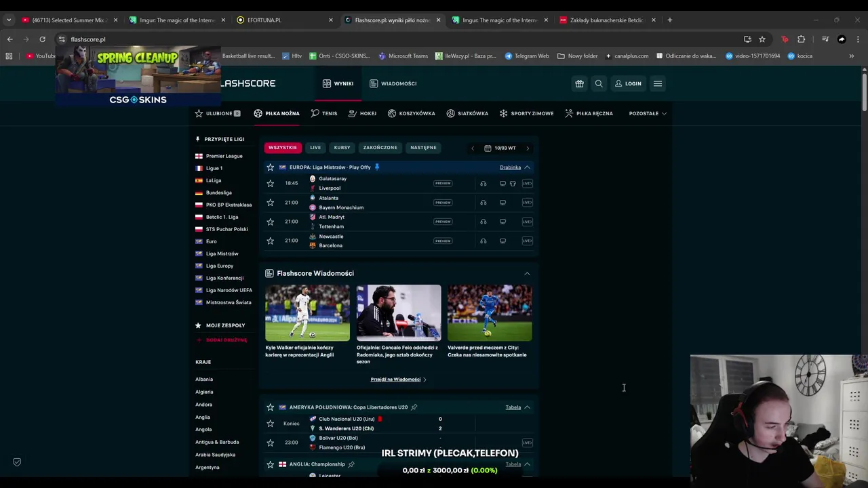Screen dimensions: 868x488
Task: Select the WSZYSTKIE filter tab
Action: click(283, 147)
